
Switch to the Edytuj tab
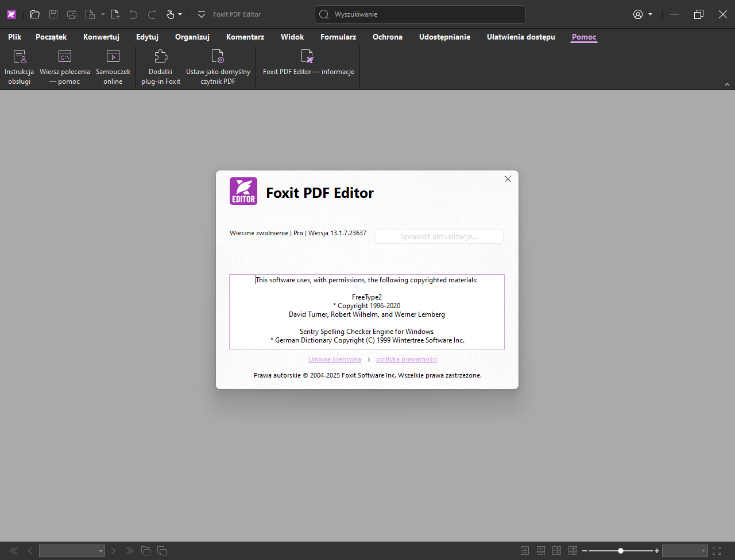[x=147, y=37]
